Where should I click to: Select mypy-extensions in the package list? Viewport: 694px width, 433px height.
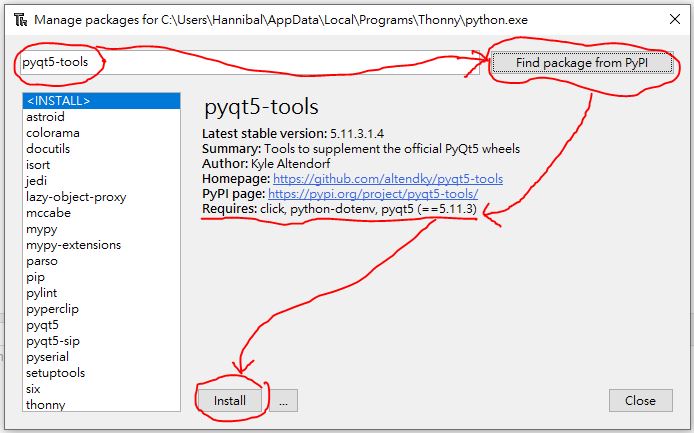coord(101,245)
